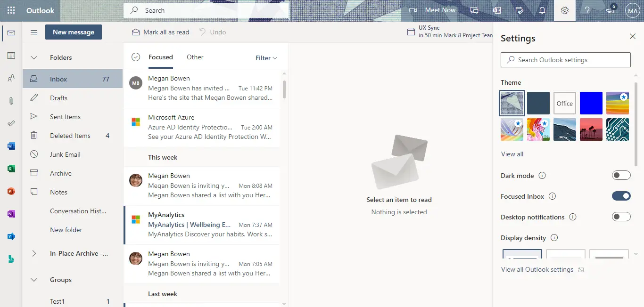This screenshot has width=644, height=307.
Task: Toggle the hamburger navigation pane icon
Action: coord(34,32)
